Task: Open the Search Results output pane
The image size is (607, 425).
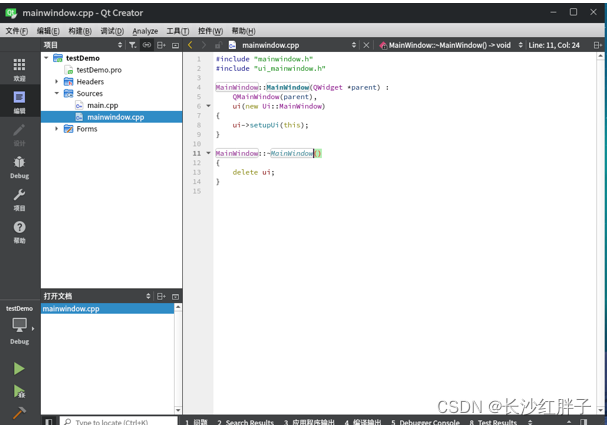Action: click(245, 422)
